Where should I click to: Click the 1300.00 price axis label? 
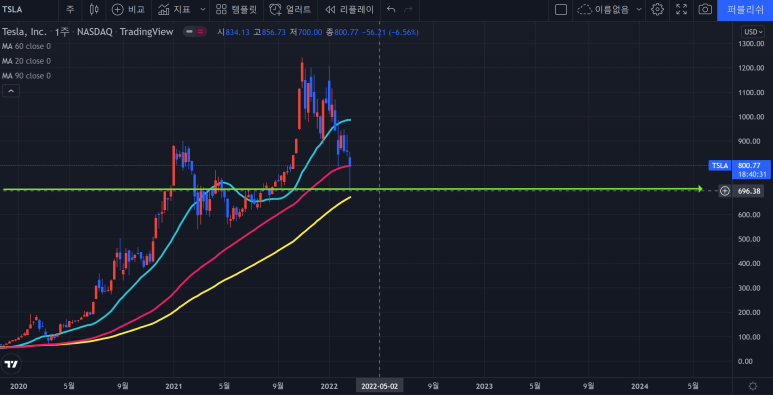pos(750,44)
